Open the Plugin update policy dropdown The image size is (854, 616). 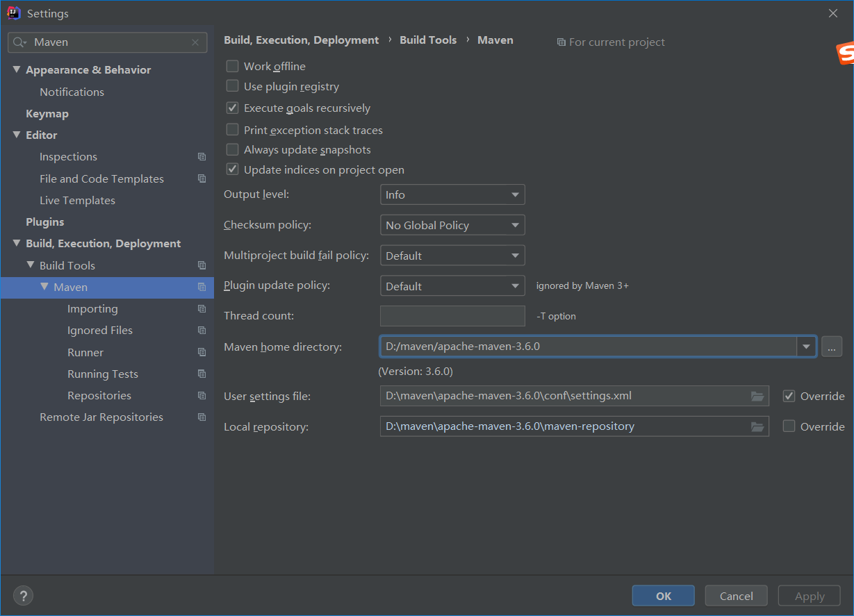pyautogui.click(x=452, y=286)
